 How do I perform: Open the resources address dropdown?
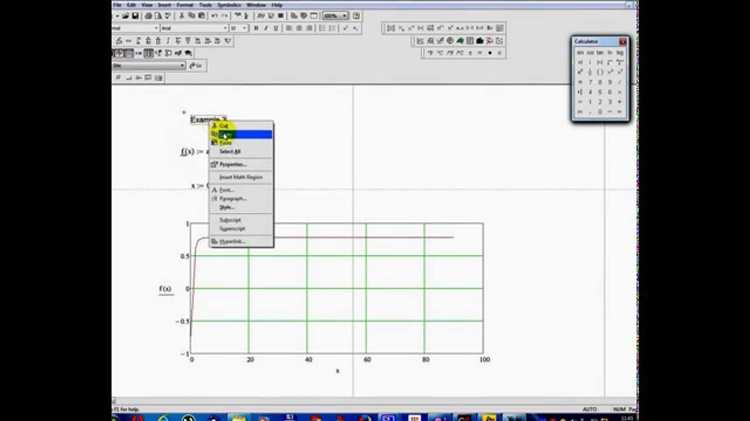point(181,66)
